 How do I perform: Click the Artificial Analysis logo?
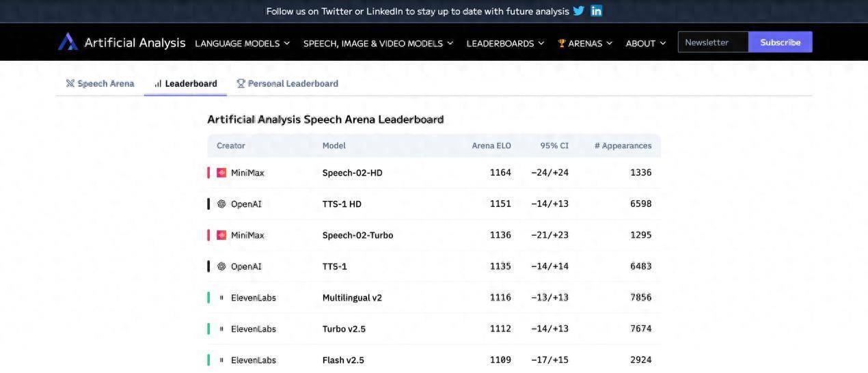point(68,42)
